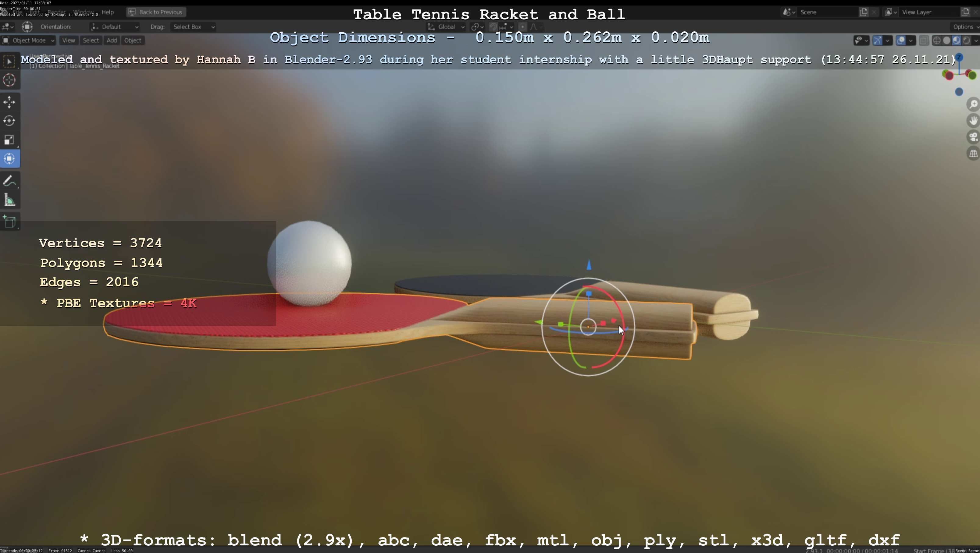Toggle snapping magnet button

click(493, 27)
